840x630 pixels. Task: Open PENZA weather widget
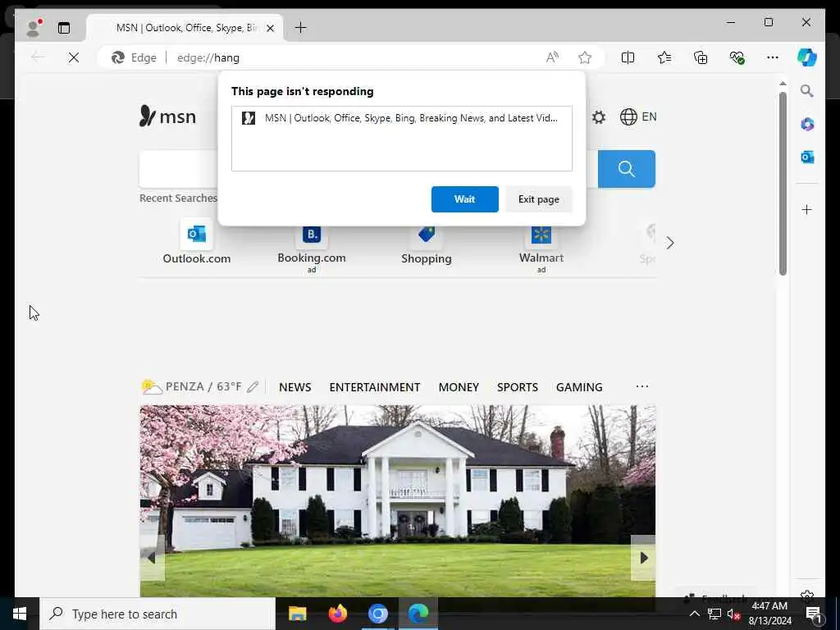(192, 386)
